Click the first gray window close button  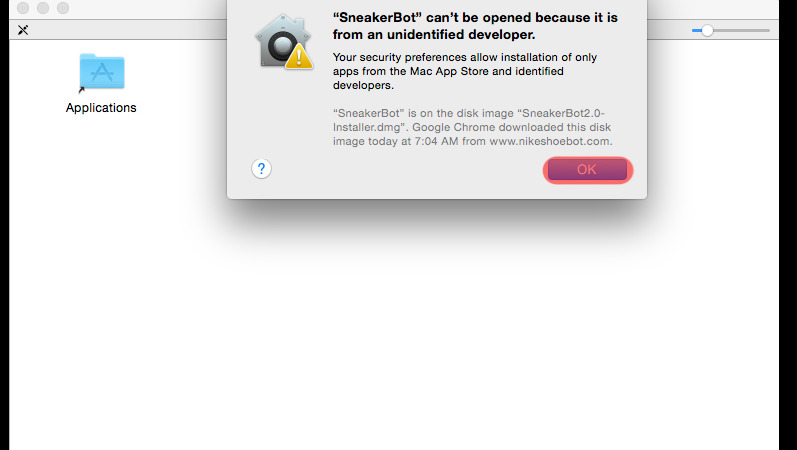coord(23,8)
